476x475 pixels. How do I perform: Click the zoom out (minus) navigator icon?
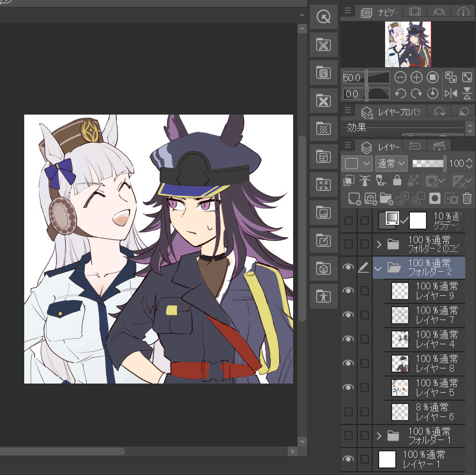click(400, 77)
